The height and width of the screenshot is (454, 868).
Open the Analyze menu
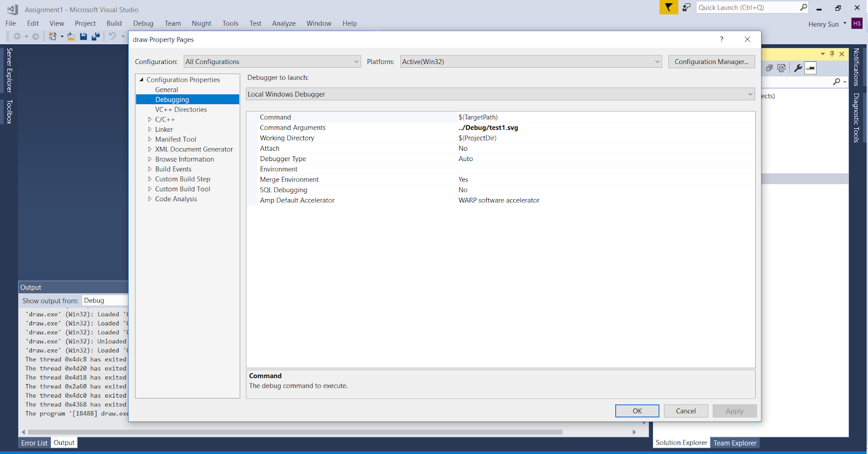pos(284,23)
